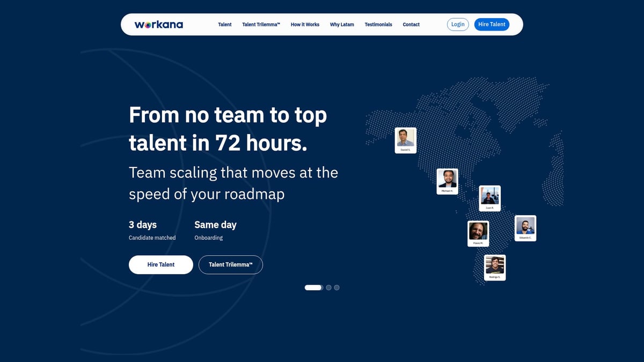
Task: Open Daniel S.'s talent photo card
Action: pos(405,140)
